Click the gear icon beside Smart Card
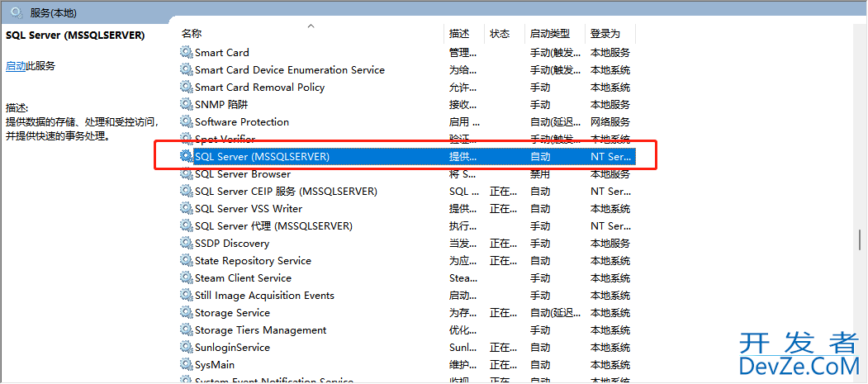Viewport: 868px width, 384px height. [186, 53]
